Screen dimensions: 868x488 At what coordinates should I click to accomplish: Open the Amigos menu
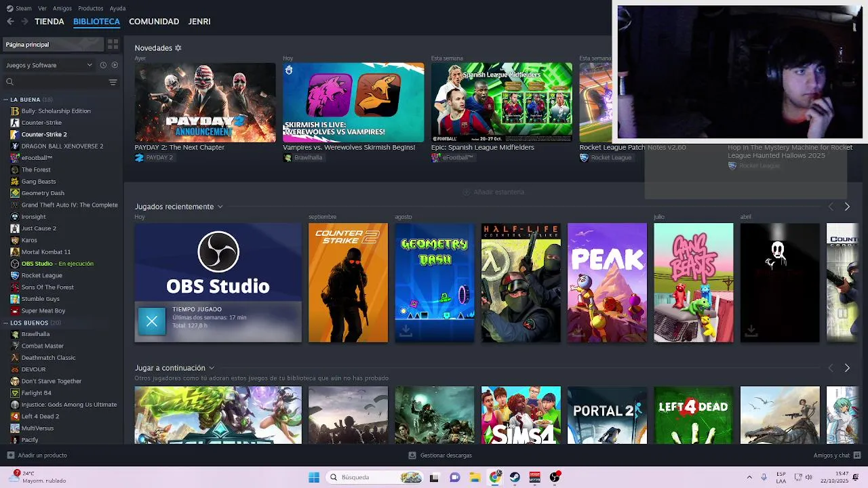(62, 8)
